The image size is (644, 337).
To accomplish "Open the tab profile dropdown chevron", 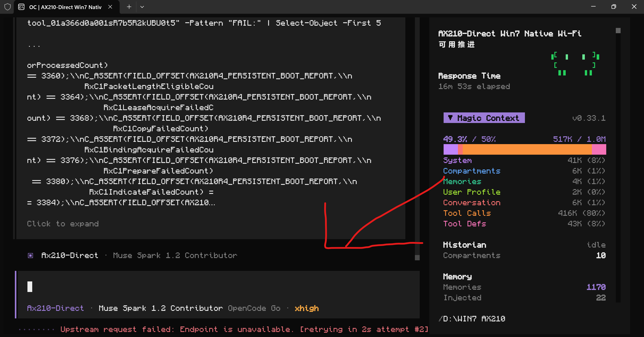I will pyautogui.click(x=142, y=7).
